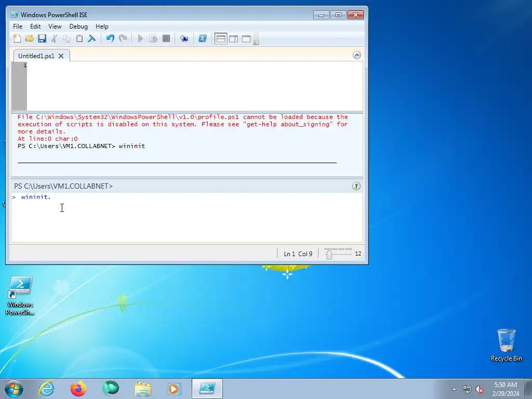532x399 pixels.
Task: Open the Debug menu
Action: pyautogui.click(x=78, y=26)
